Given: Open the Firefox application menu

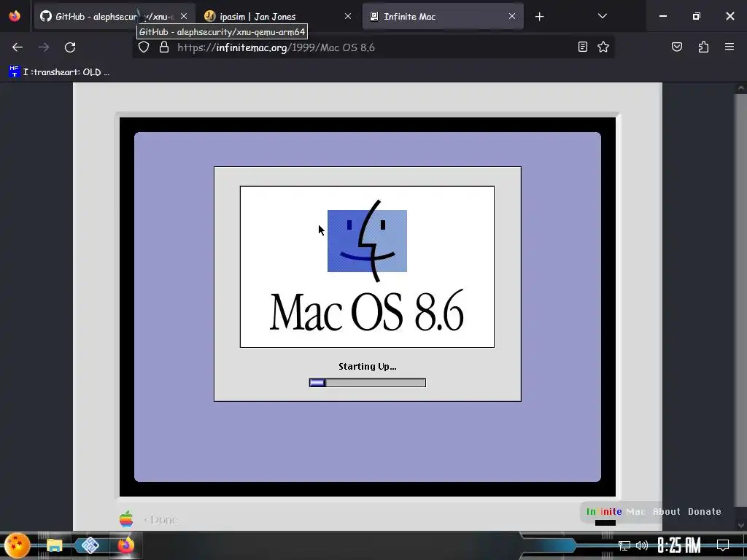Looking at the screenshot, I should click(x=729, y=47).
